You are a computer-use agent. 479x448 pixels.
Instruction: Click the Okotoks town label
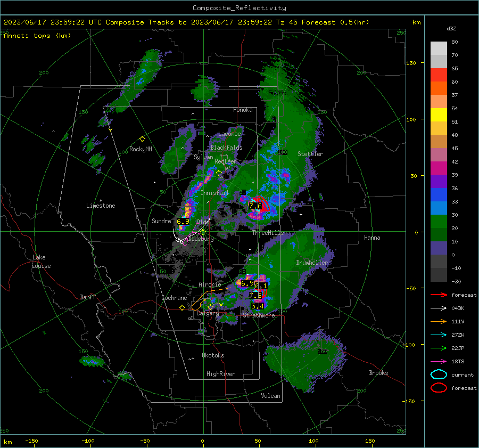click(213, 355)
